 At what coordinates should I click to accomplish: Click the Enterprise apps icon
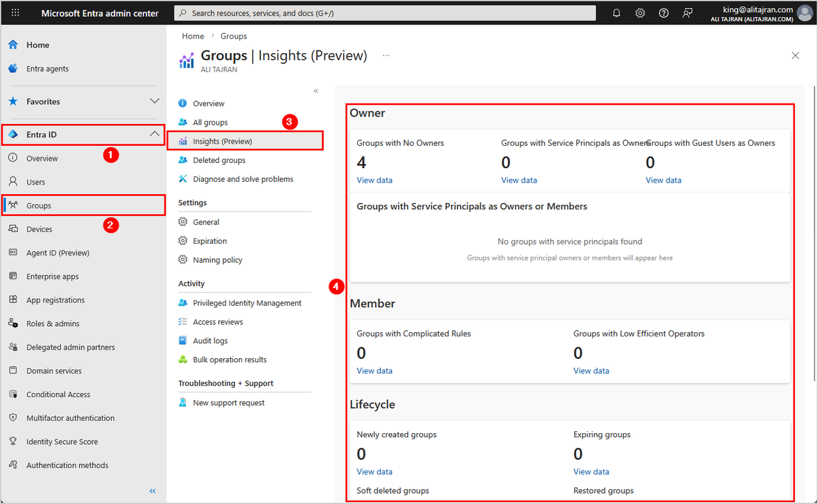pos(13,277)
